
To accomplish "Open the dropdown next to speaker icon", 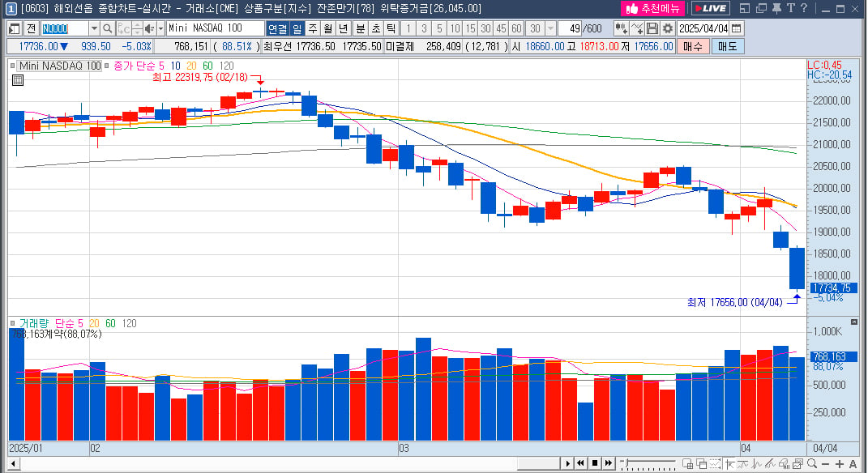I will click(160, 28).
